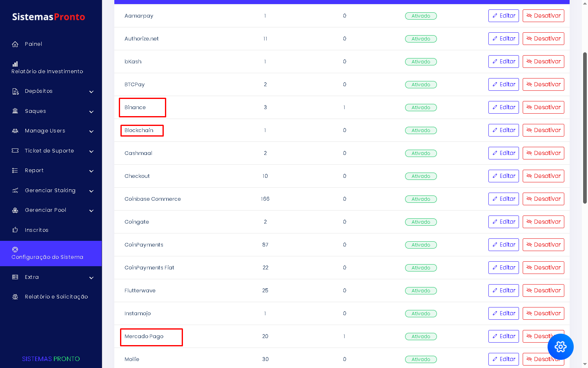Viewport: 588px width, 368px height.
Task: Click the Ticket de Suporte ticket icon
Action: (15, 150)
